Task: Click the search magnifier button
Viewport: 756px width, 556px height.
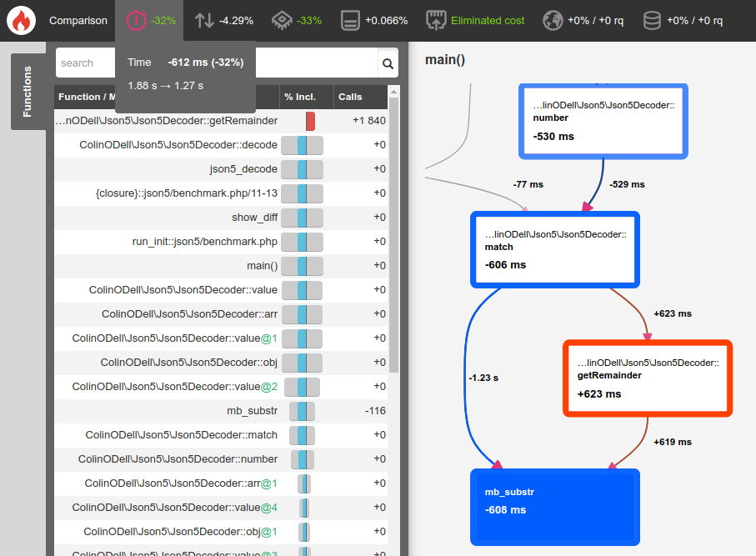Action: [388, 63]
